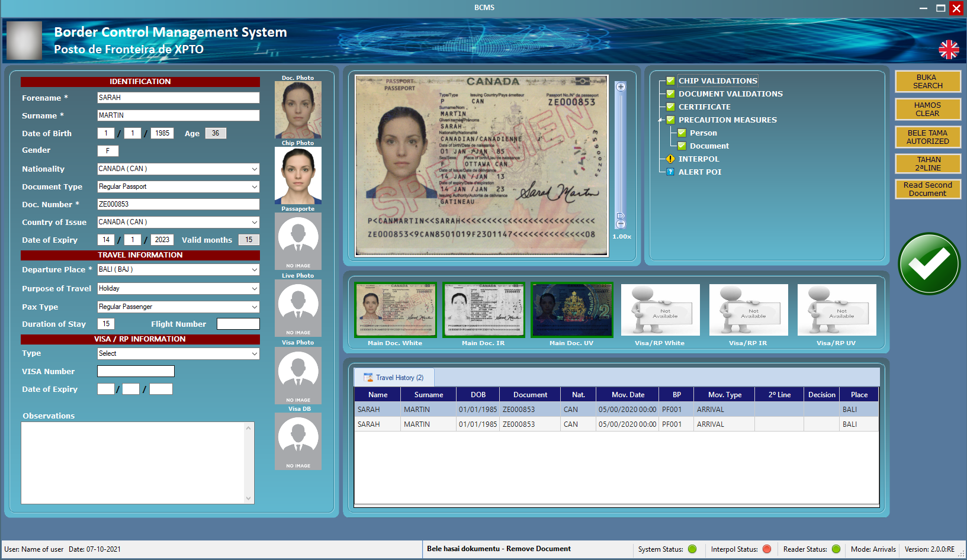The height and width of the screenshot is (560, 967).
Task: Click the Doc. Number input field
Action: tap(178, 204)
